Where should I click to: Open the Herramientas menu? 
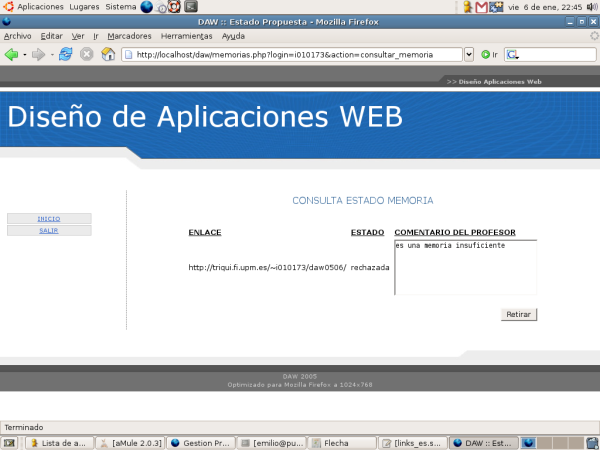pos(187,36)
